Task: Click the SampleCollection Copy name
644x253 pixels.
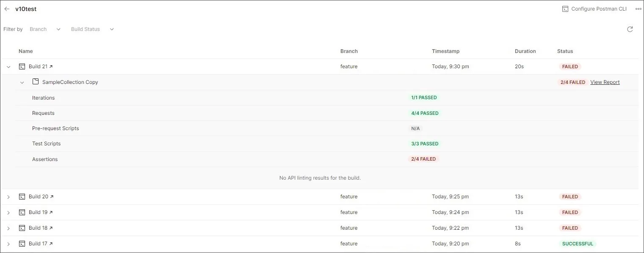Action: tap(70, 82)
